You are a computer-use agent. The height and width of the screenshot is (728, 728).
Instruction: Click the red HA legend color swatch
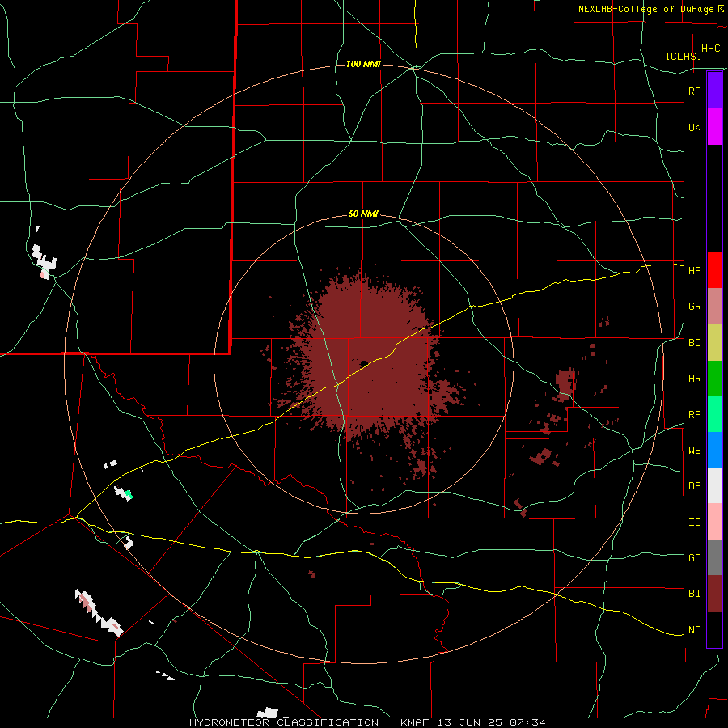(x=714, y=270)
